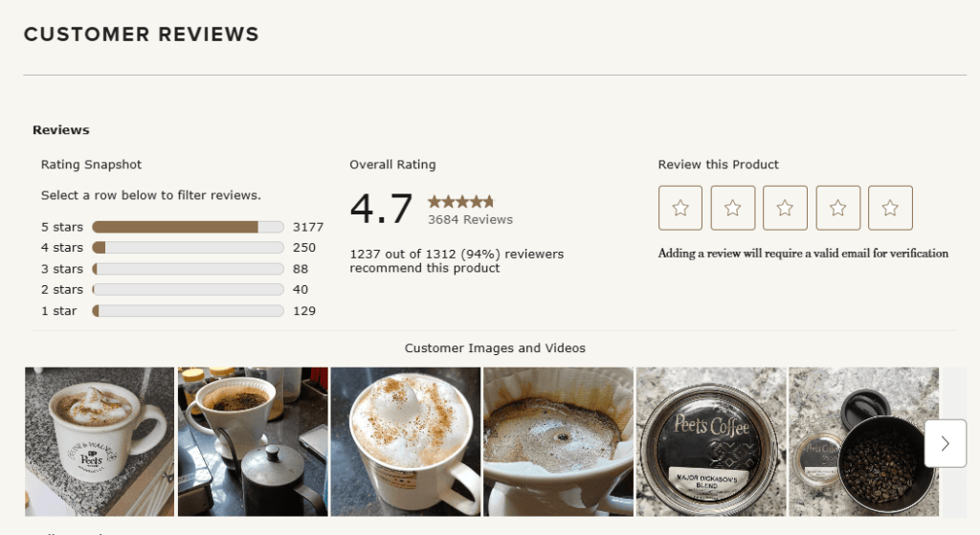Image resolution: width=980 pixels, height=535 pixels.
Task: Click next arrow in customer images carousel
Action: click(x=945, y=443)
